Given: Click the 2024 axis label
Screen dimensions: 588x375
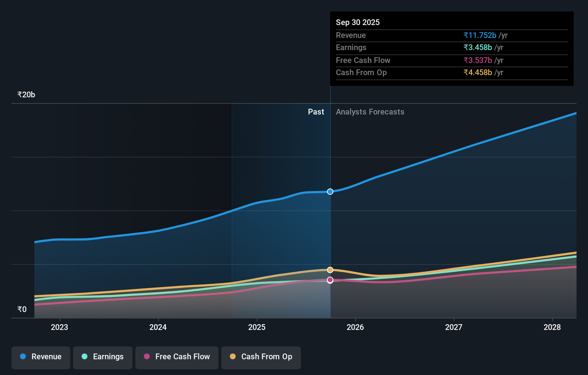Looking at the screenshot, I should pos(158,327).
